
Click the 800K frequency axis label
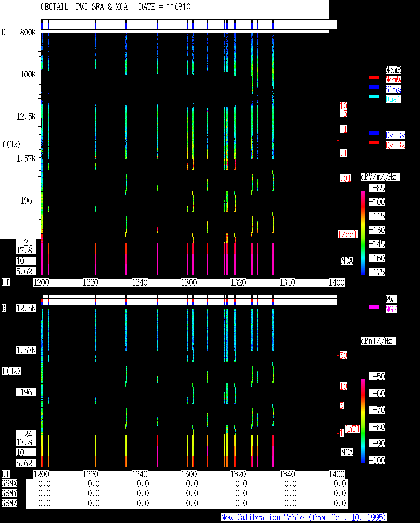pos(28,32)
